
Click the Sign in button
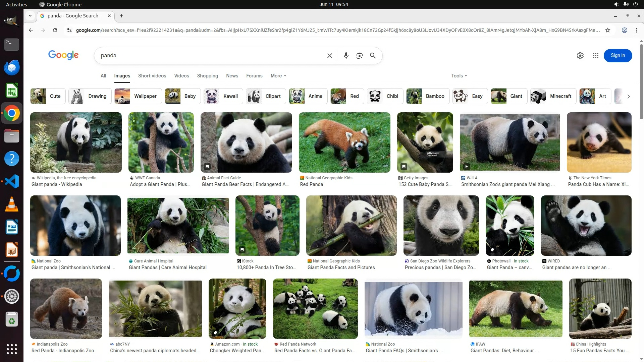[618, 56]
